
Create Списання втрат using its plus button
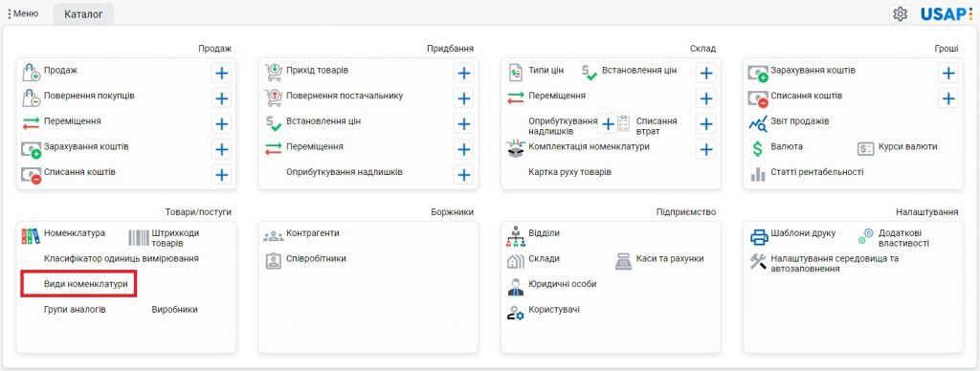[x=706, y=124]
